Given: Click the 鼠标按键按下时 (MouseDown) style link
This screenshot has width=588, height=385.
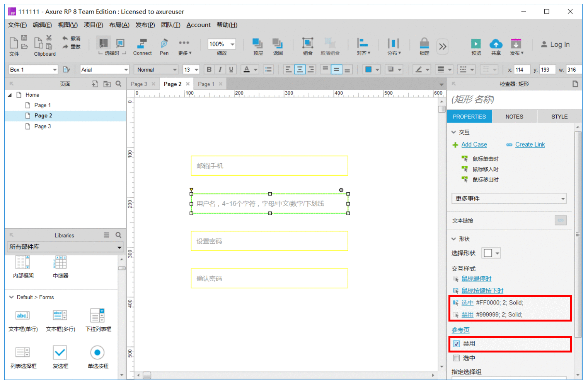Looking at the screenshot, I should click(482, 291).
